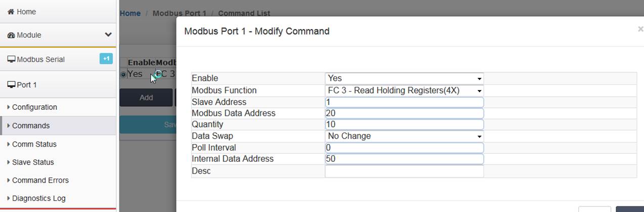Close the Modify Command dialog with X
This screenshot has width=644, height=212.
pyautogui.click(x=640, y=30)
